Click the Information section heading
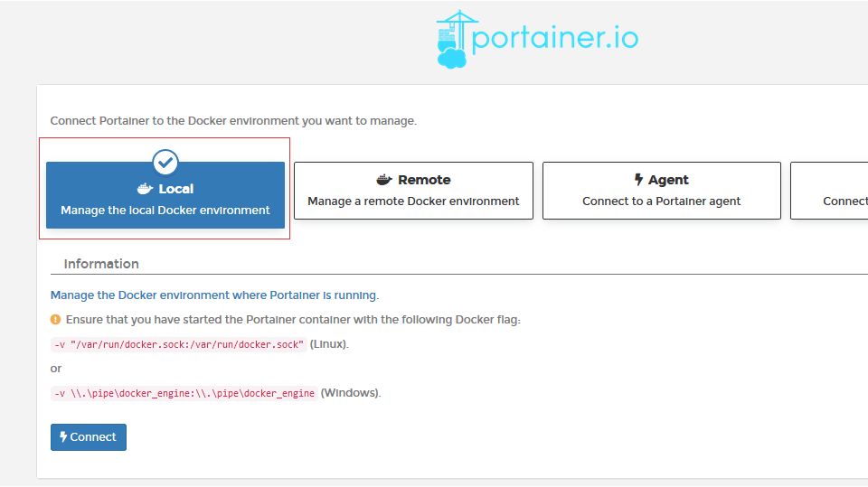This screenshot has width=868, height=487. pos(101,264)
